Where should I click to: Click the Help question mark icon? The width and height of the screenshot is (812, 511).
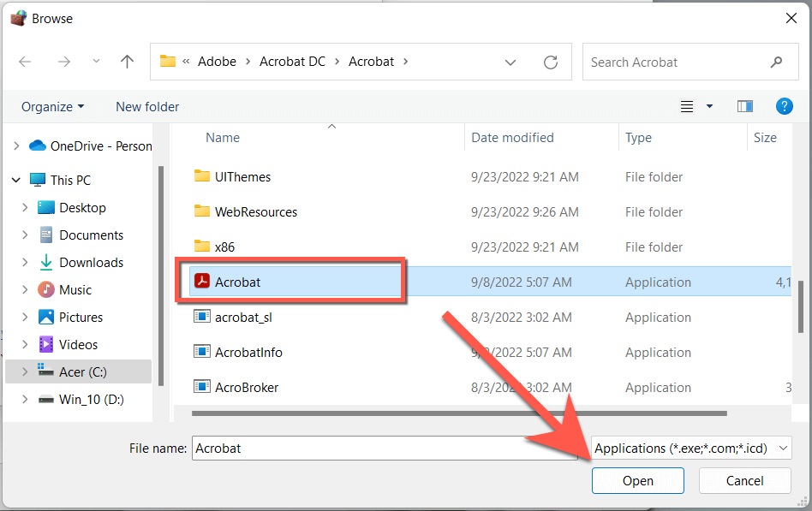point(784,106)
